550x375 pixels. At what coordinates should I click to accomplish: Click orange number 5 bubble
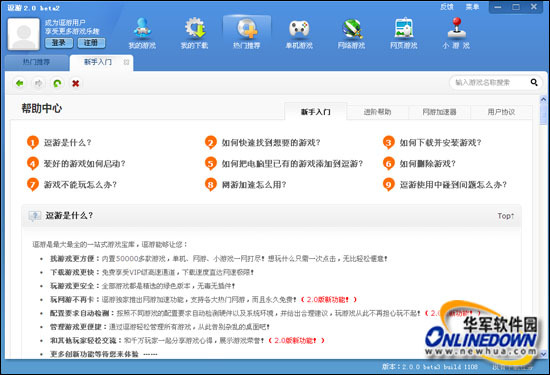pyautogui.click(x=210, y=163)
